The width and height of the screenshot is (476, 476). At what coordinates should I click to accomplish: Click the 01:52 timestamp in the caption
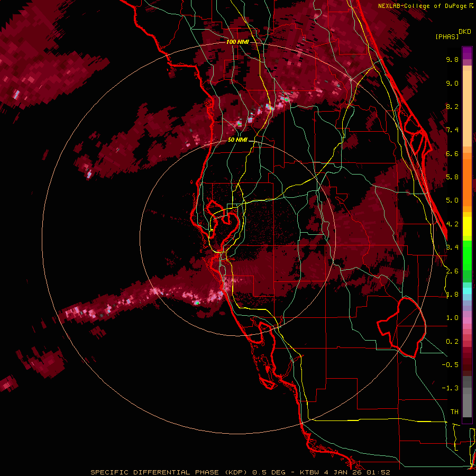click(x=378, y=472)
